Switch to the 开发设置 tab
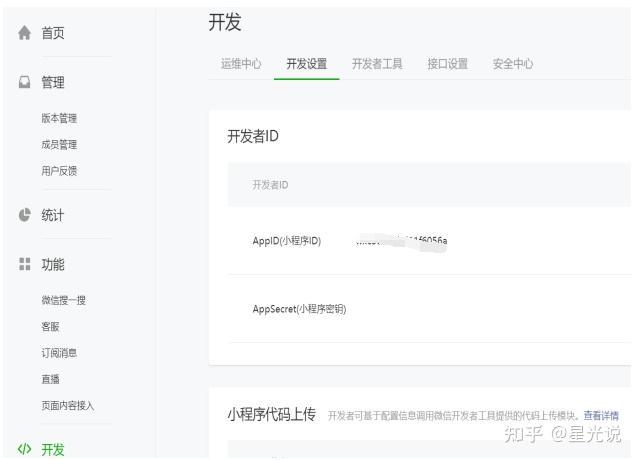Screen dimensions: 638x460 [x=306, y=64]
